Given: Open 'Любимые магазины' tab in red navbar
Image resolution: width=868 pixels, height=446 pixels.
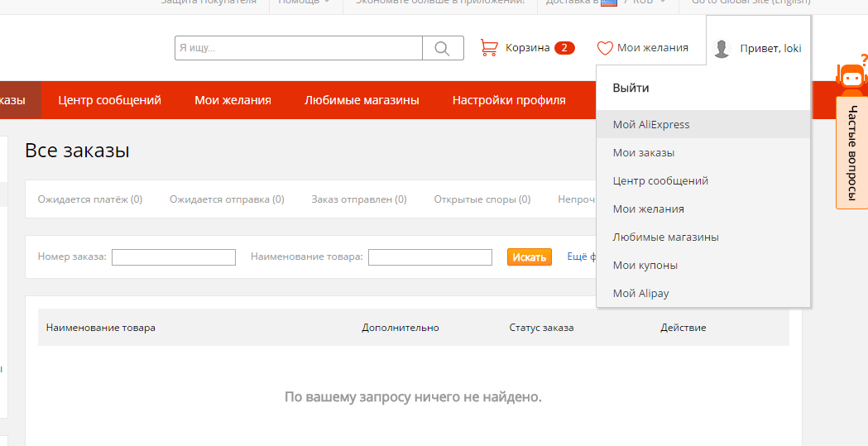Looking at the screenshot, I should click(362, 100).
